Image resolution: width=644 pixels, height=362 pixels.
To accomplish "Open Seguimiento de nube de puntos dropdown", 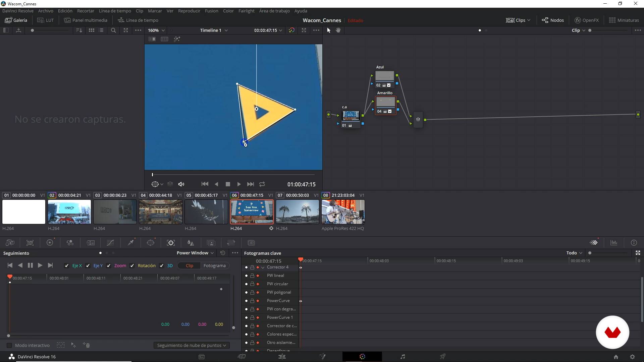I will tap(192, 345).
